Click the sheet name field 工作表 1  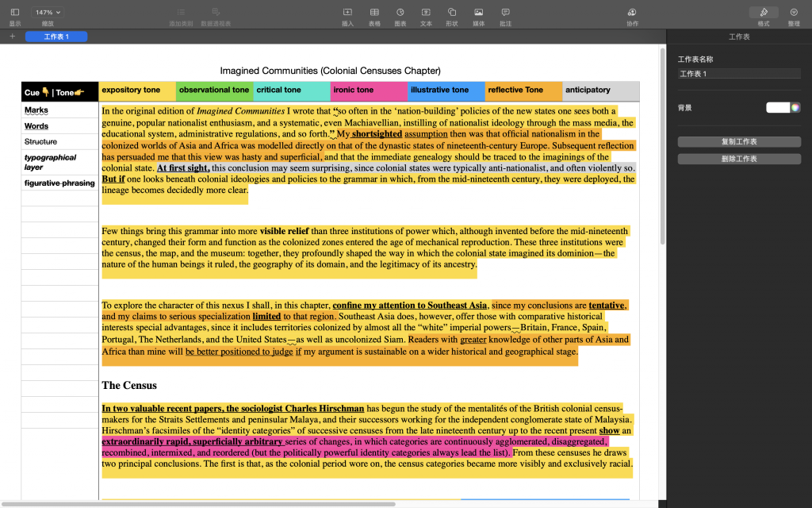739,74
